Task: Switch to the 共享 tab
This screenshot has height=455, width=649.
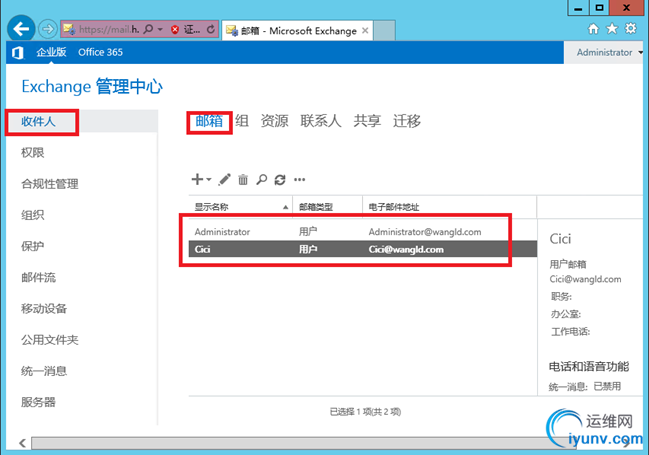Action: coord(367,121)
